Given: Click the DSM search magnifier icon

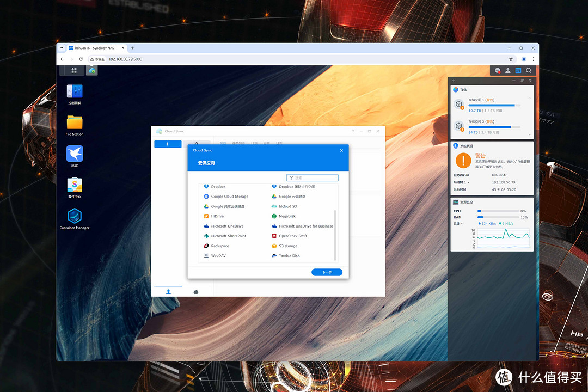Looking at the screenshot, I should 529,70.
